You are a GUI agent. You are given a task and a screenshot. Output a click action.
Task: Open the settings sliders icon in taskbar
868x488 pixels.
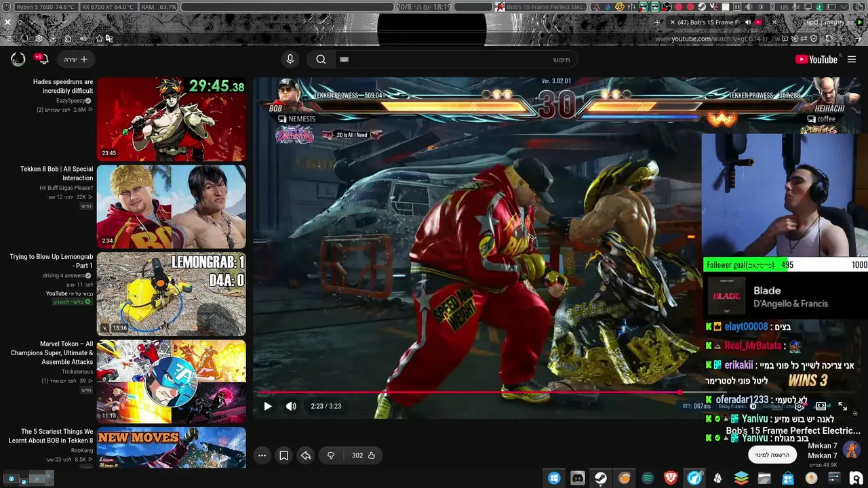(x=834, y=478)
